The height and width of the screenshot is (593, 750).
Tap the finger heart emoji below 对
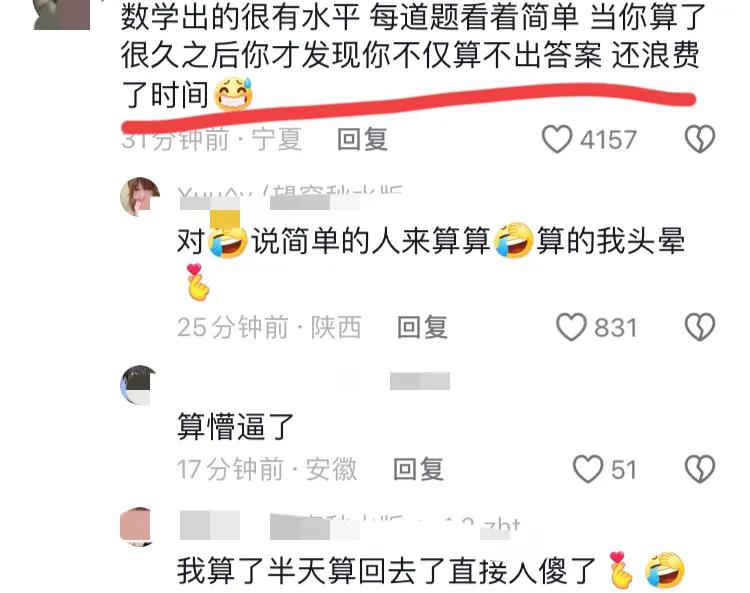(x=197, y=282)
